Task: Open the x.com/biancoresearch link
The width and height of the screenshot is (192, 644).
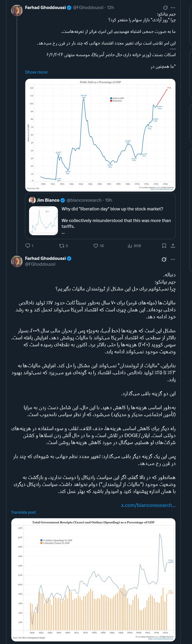Action: pyautogui.click(x=148, y=505)
